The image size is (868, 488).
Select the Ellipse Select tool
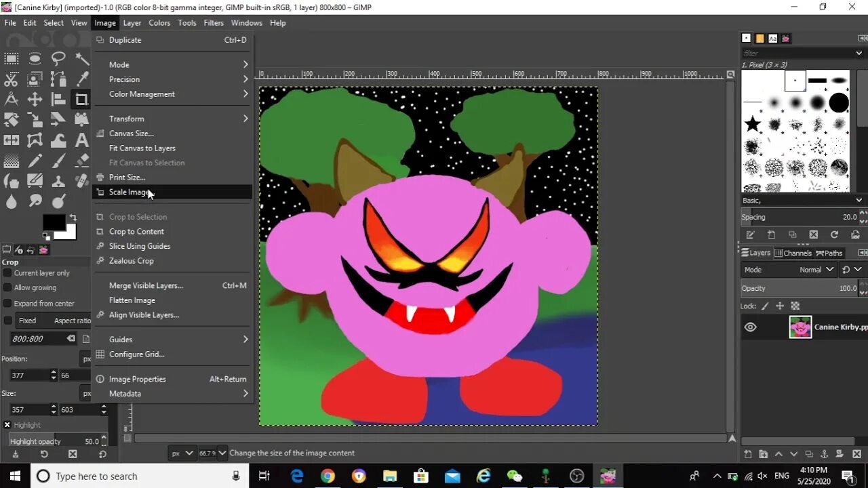[35, 58]
